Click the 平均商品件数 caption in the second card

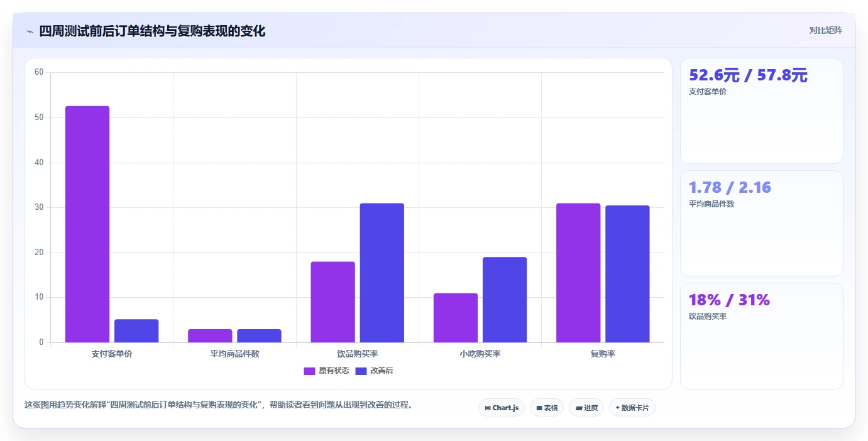click(711, 204)
